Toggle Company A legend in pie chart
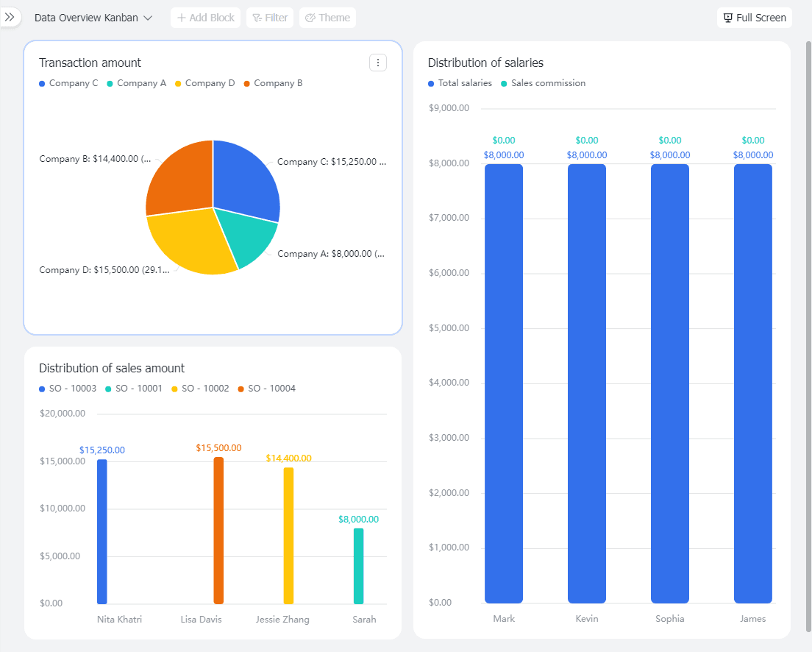 click(x=137, y=83)
